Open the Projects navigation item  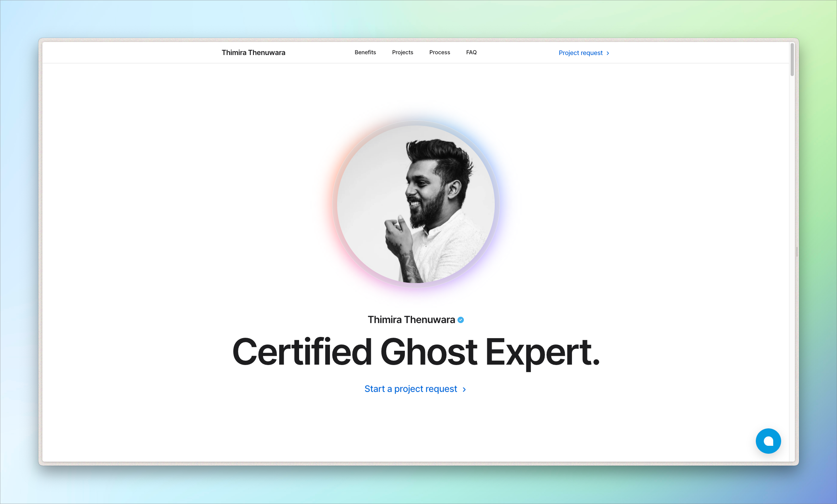tap(402, 52)
